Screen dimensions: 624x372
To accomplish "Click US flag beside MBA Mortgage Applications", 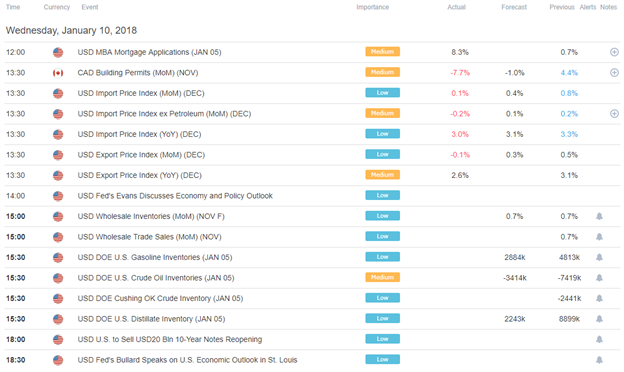I will 58,52.
